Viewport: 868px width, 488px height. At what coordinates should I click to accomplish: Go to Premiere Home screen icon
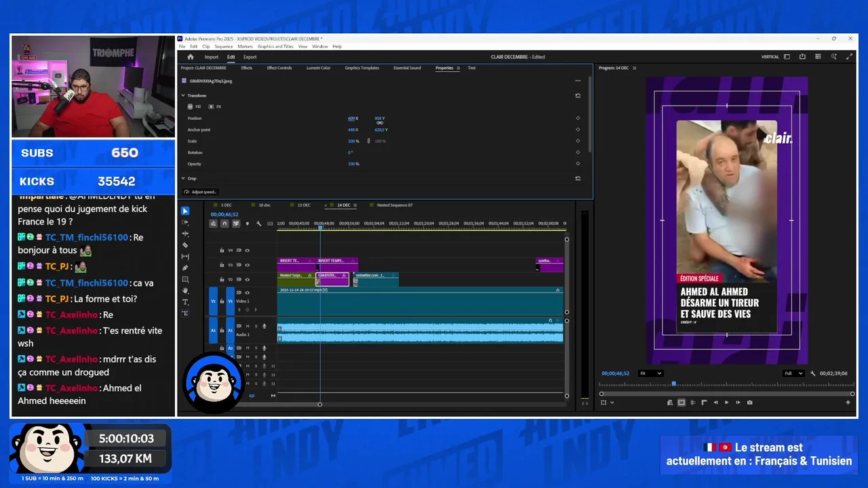tap(191, 57)
